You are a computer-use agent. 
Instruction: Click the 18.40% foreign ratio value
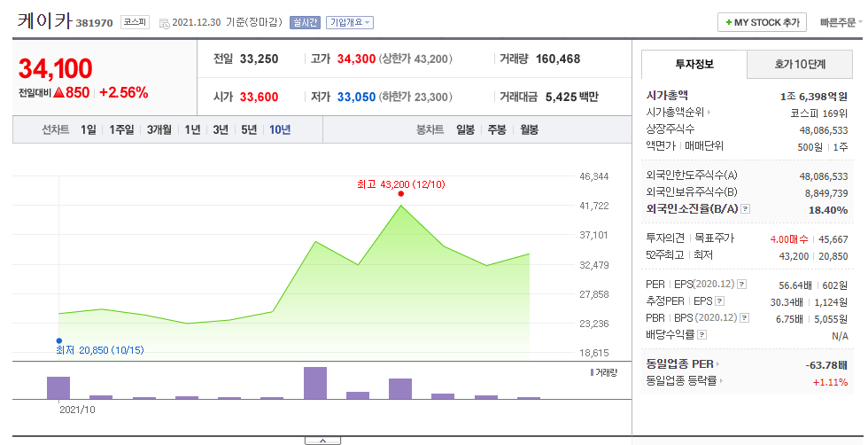coord(828,210)
